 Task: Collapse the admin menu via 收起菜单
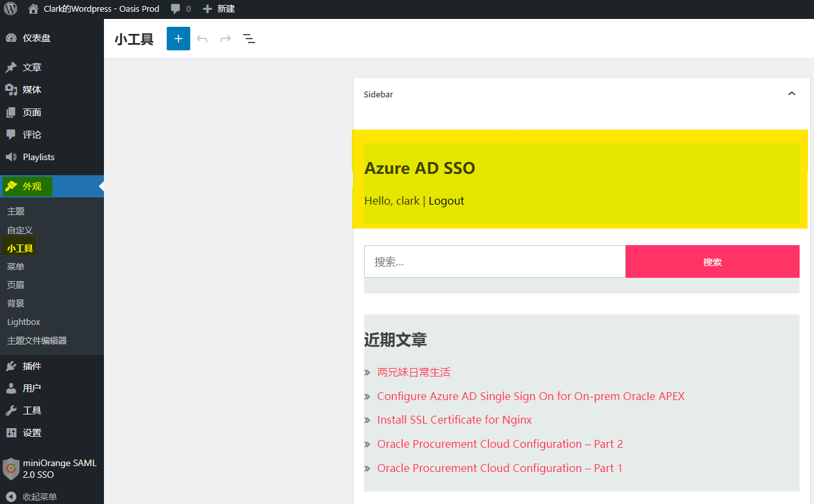tap(39, 497)
